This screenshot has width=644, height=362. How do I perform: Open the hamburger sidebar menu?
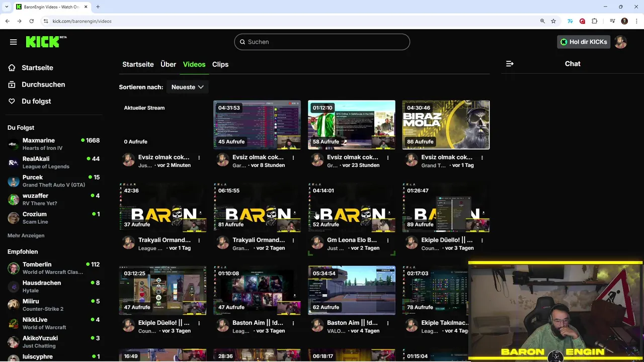[x=14, y=42]
